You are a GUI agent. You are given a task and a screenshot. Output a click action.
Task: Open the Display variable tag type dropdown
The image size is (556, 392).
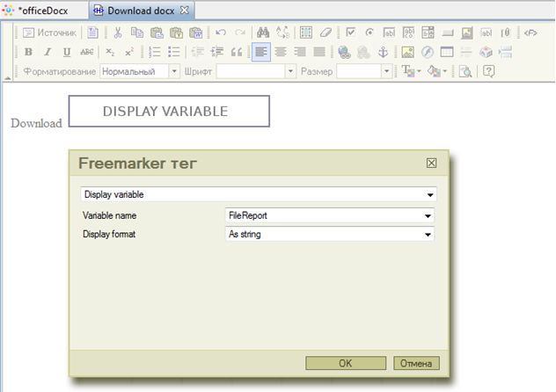coord(430,194)
